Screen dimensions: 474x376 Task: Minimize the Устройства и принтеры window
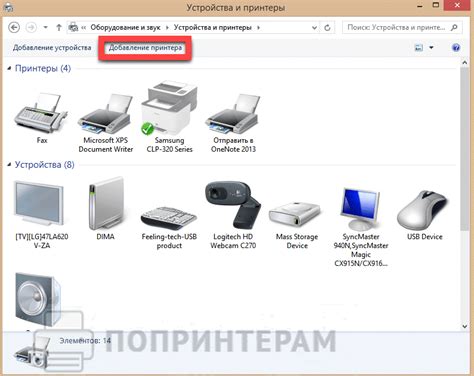pos(420,6)
